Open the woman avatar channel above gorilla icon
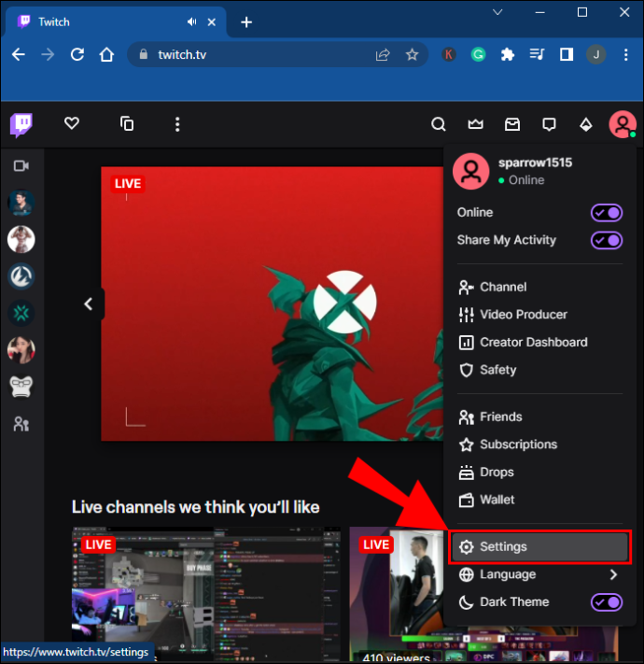 (x=21, y=350)
